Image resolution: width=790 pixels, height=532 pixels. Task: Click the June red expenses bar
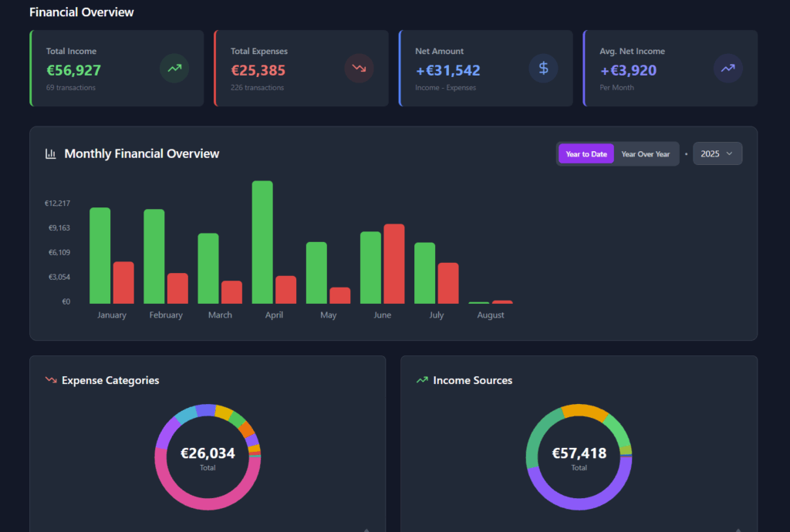pos(393,264)
